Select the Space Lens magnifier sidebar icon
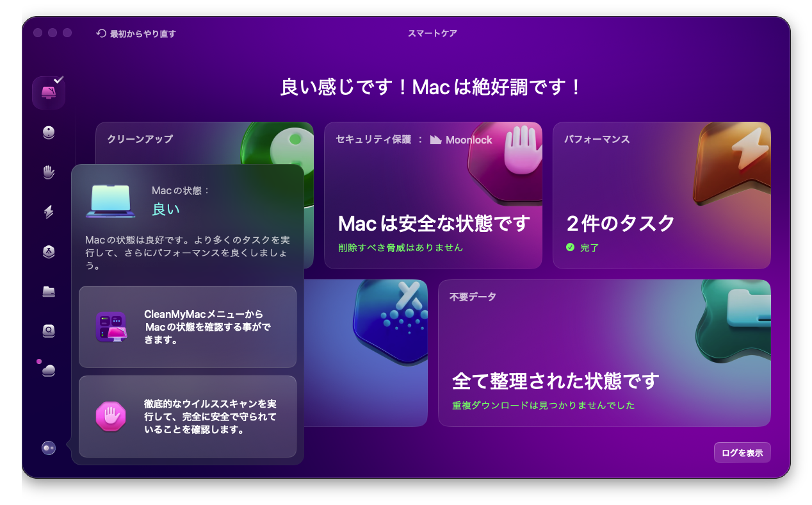Screen dimensions: 812x505 pyautogui.click(x=49, y=331)
